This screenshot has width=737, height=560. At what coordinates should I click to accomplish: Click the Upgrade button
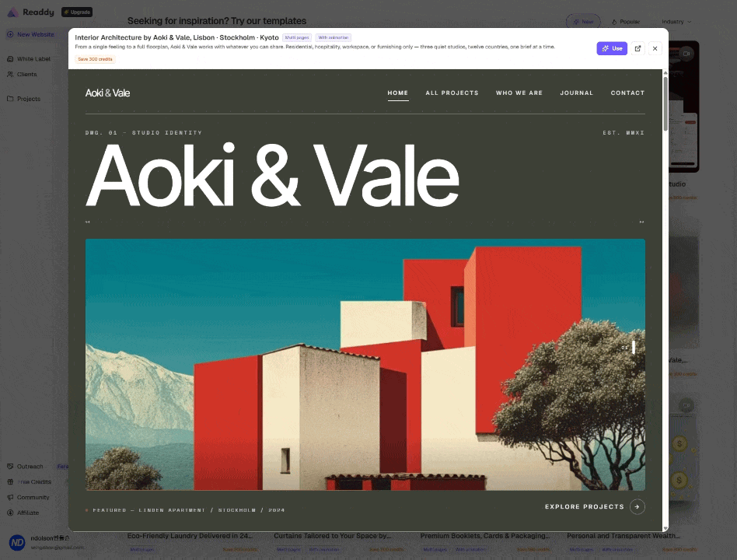[x=77, y=12]
